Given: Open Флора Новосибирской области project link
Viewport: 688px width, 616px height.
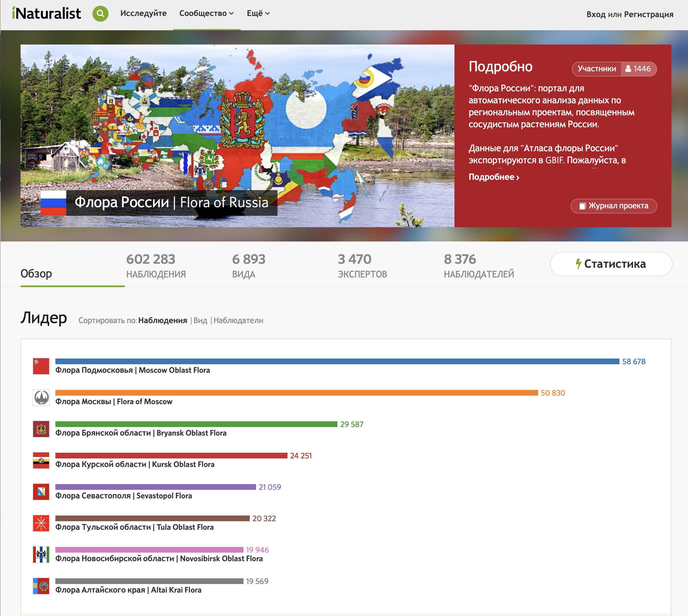Looking at the screenshot, I should click(159, 559).
